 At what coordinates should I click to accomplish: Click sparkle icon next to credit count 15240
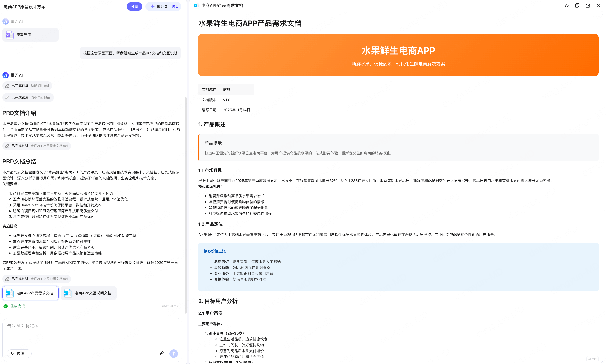pos(153,6)
